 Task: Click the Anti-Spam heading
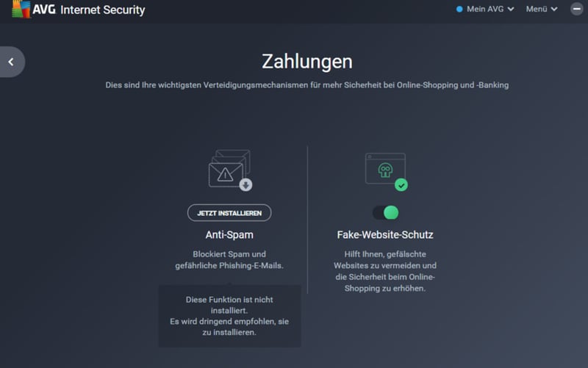click(229, 235)
